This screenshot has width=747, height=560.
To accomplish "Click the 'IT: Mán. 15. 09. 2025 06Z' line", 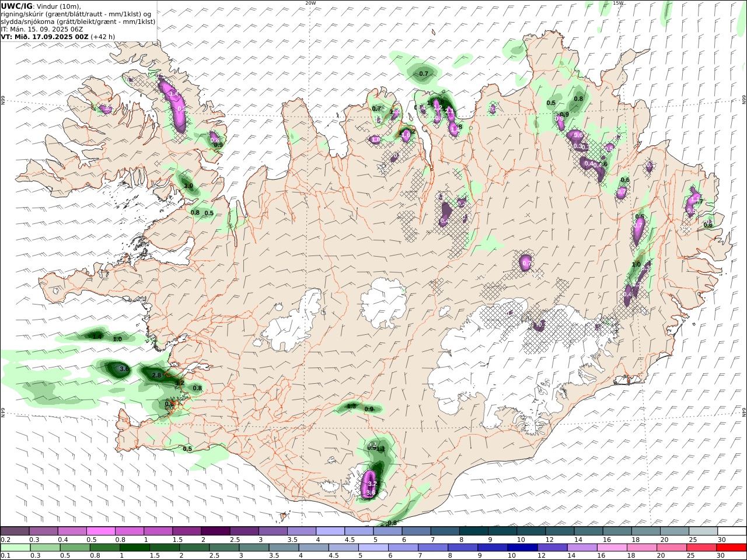I will click(41, 29).
